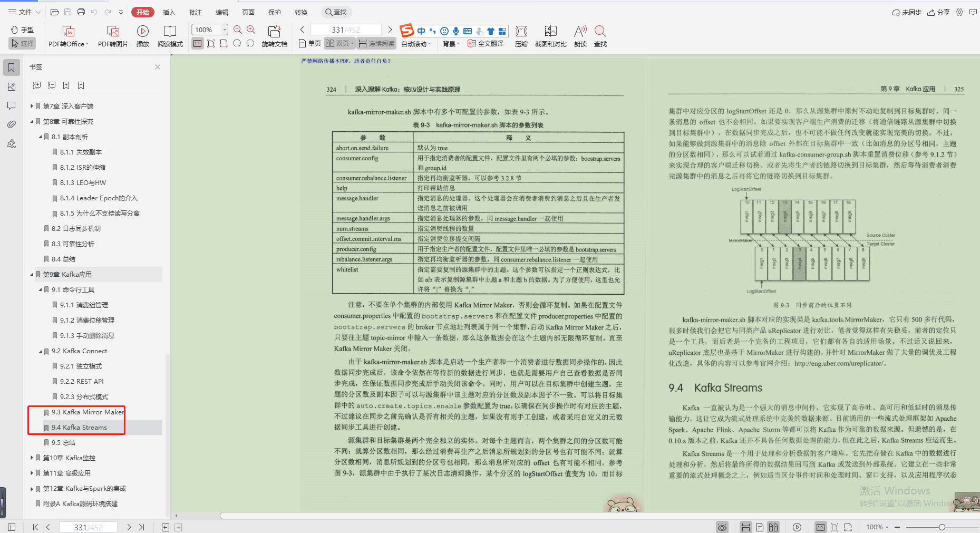Switch to the 页面 tab
The height and width of the screenshot is (533, 980).
(x=248, y=12)
